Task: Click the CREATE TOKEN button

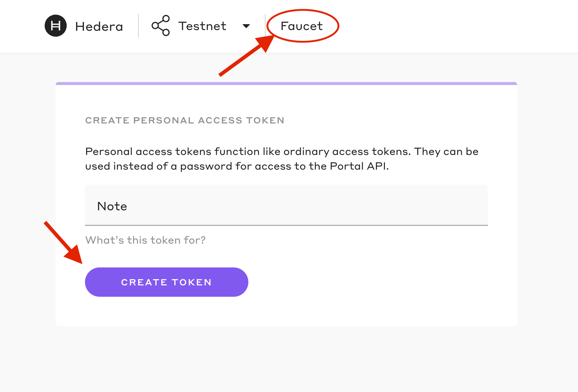Action: (x=167, y=282)
